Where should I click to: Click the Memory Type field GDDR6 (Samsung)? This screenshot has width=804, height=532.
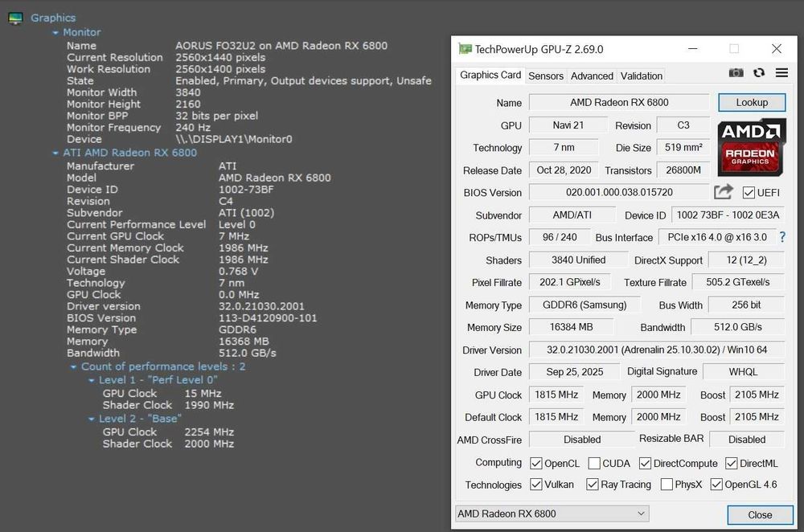click(585, 305)
